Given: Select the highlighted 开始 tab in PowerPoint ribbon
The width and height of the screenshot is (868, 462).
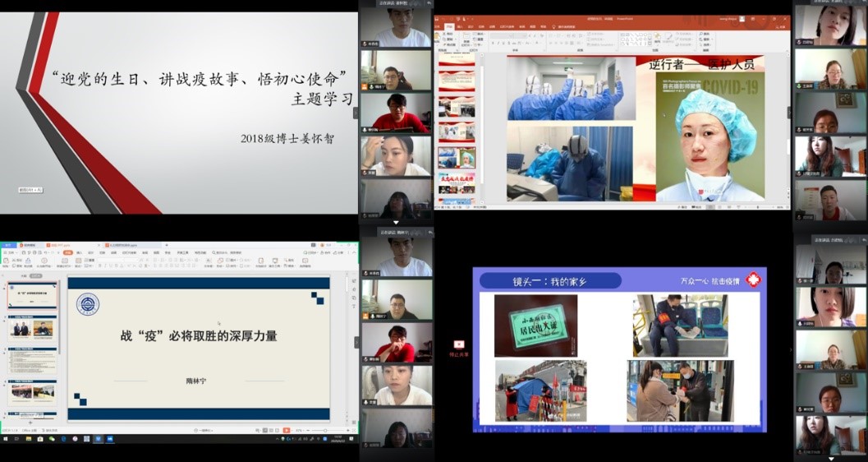Looking at the screenshot, I should [x=449, y=27].
